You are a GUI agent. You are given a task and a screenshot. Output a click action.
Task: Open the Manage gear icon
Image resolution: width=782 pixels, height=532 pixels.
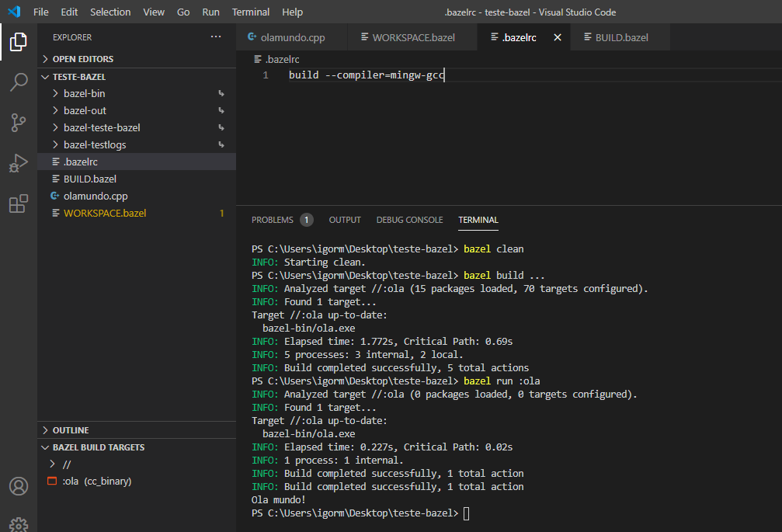pos(19,524)
